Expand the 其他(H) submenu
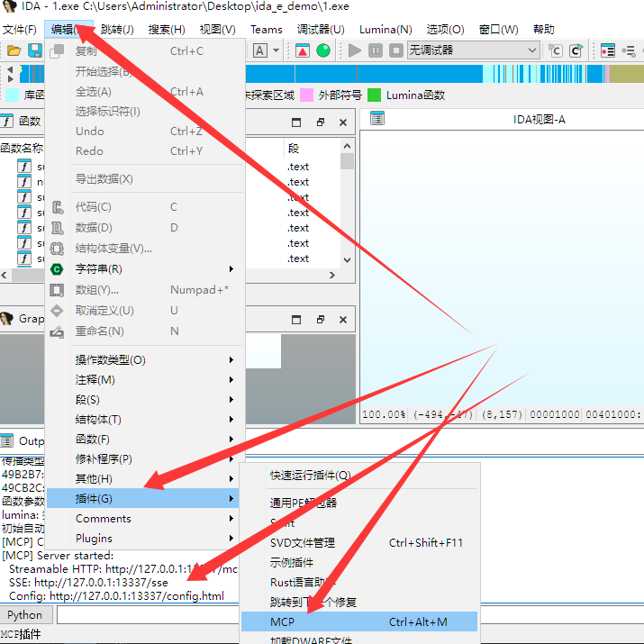 pyautogui.click(x=145, y=479)
